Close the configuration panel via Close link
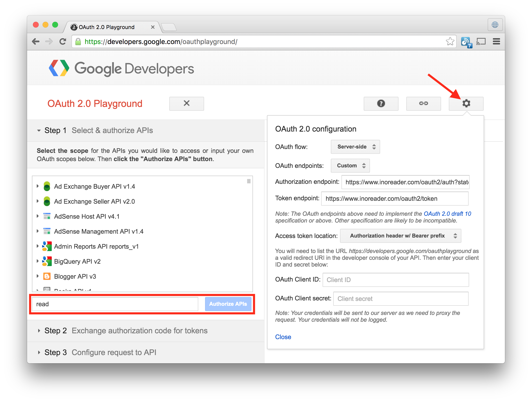 click(283, 337)
